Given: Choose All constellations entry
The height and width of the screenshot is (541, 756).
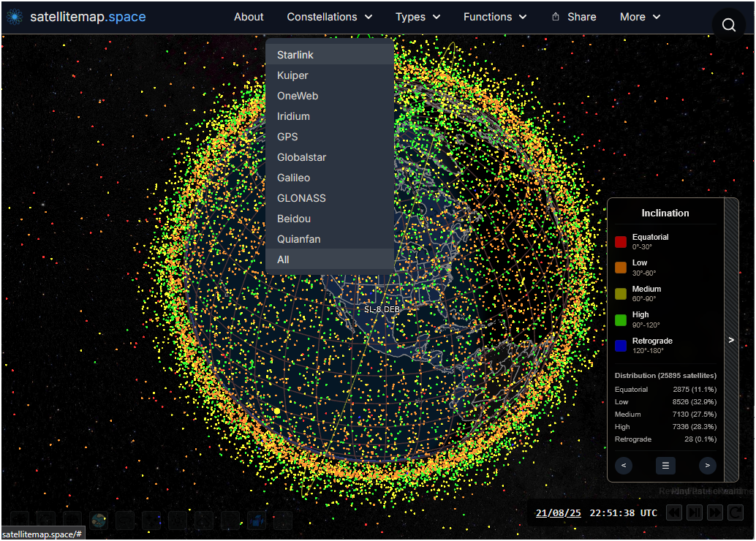Looking at the screenshot, I should [x=330, y=260].
